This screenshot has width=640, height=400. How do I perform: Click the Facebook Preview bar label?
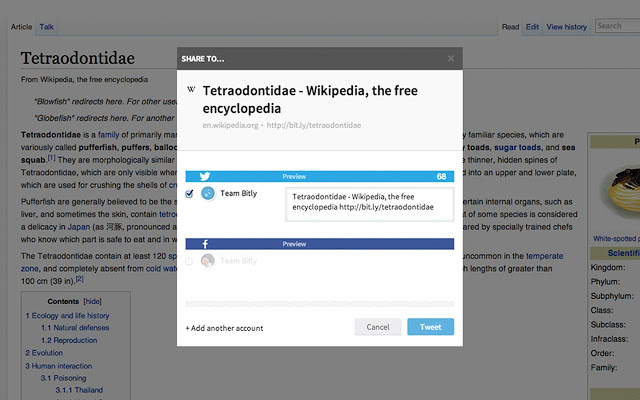294,244
